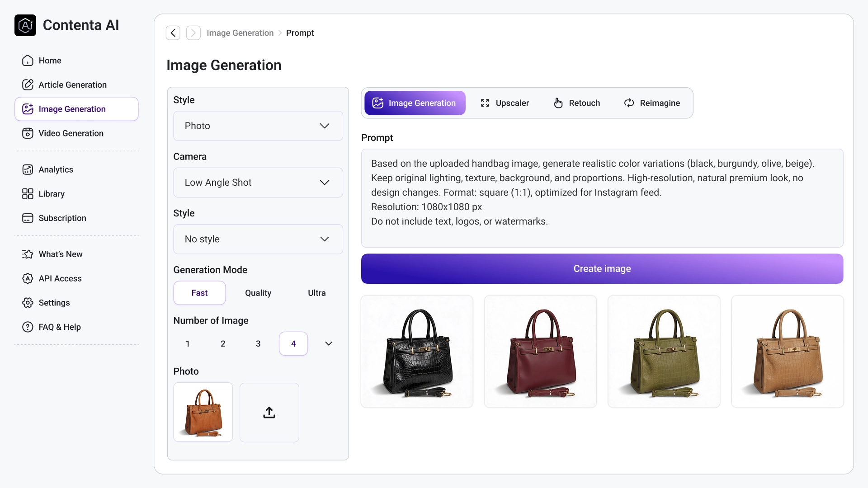Screen dimensions: 868x488
Task: Switch generation mode to Quality
Action: point(258,293)
